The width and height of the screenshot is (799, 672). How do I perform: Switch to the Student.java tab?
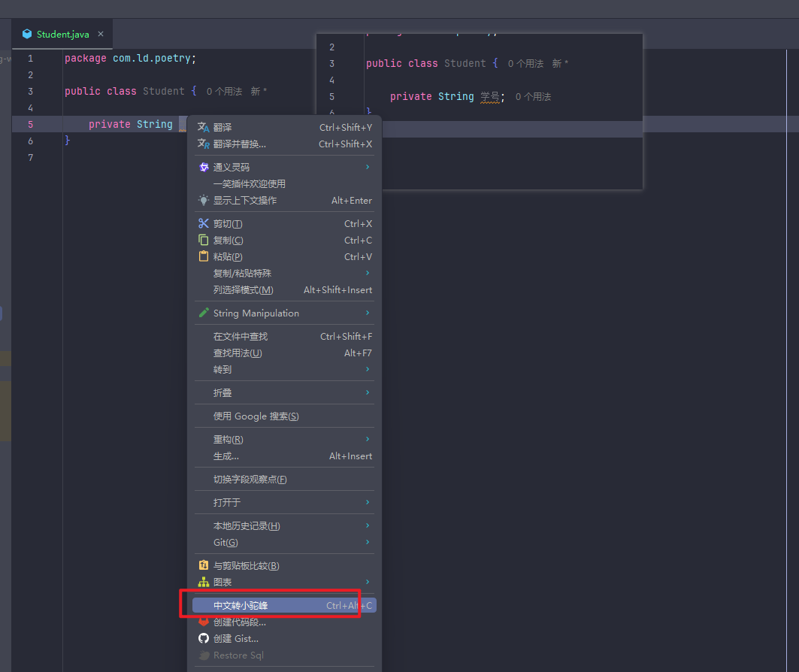(x=62, y=34)
